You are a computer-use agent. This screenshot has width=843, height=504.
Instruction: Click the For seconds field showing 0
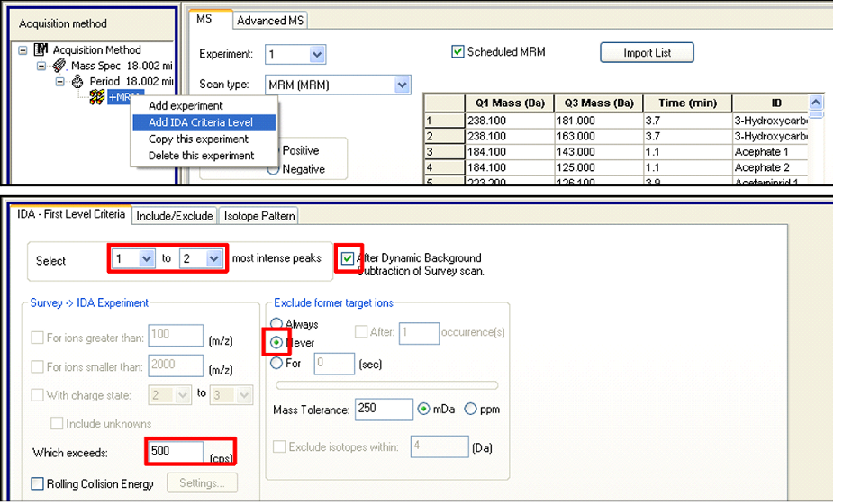click(x=334, y=364)
